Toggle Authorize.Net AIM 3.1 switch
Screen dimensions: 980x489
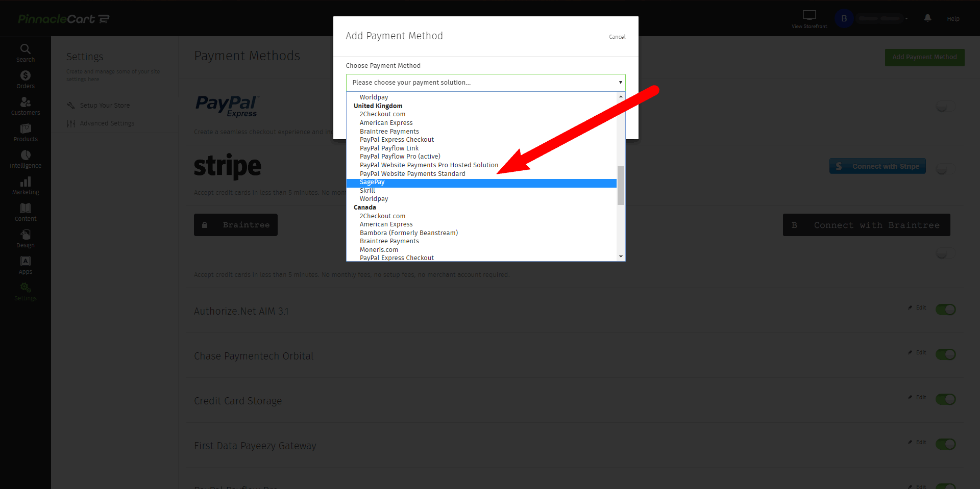pyautogui.click(x=946, y=310)
